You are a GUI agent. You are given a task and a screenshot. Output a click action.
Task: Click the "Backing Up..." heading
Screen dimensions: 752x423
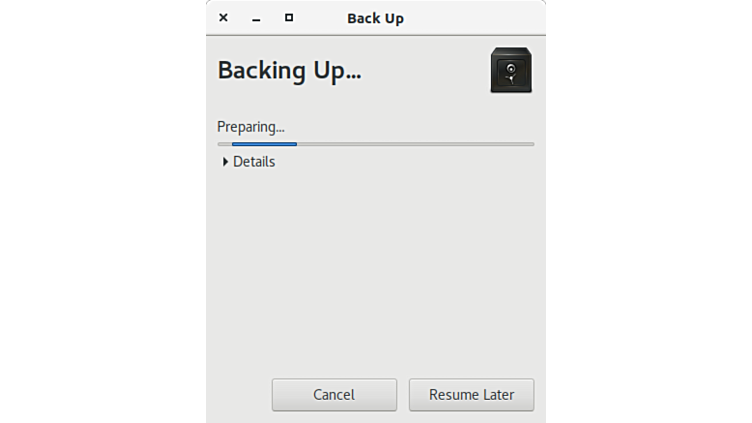pyautogui.click(x=289, y=71)
